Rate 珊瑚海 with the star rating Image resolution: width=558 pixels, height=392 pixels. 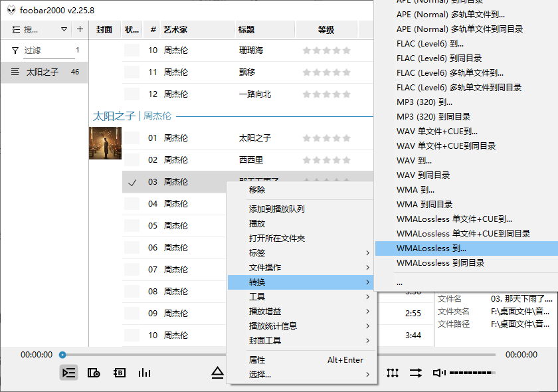click(327, 50)
